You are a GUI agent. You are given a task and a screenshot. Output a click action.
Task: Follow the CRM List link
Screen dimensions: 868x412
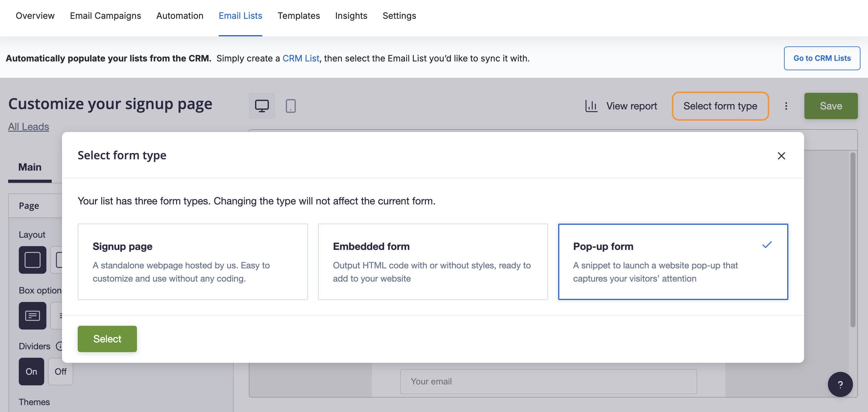coord(301,58)
